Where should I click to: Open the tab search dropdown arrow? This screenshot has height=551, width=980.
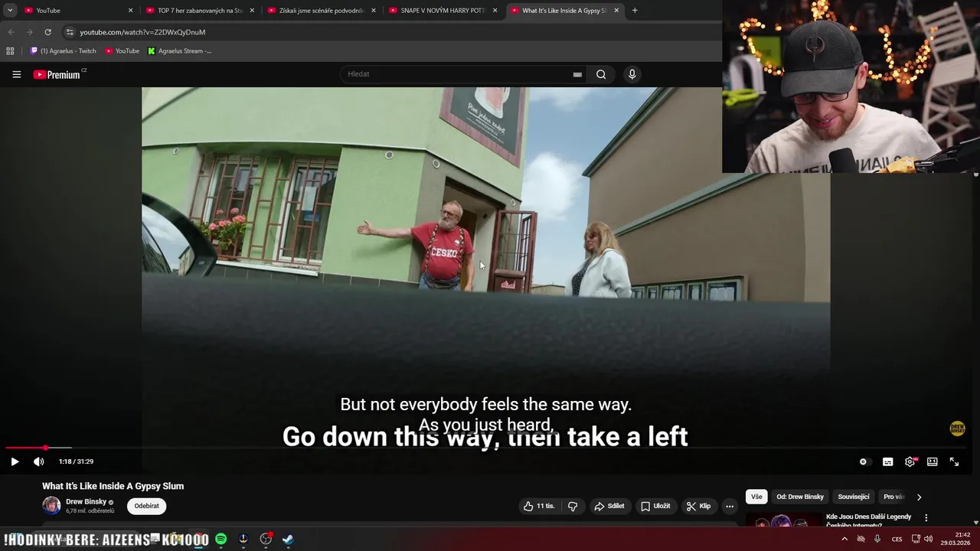(9, 11)
